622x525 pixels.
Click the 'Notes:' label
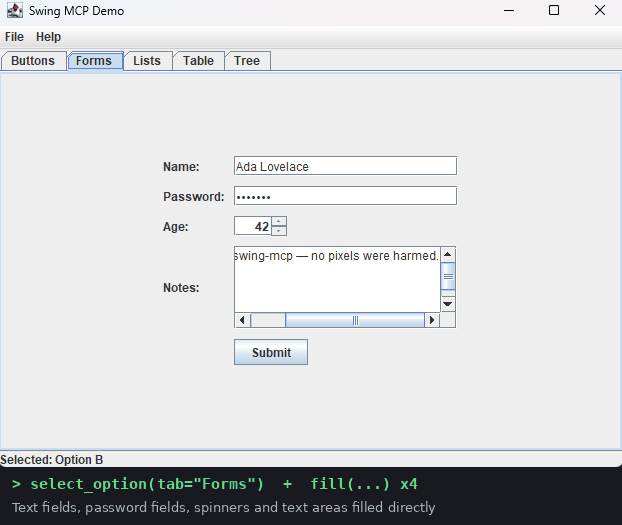[x=181, y=288]
